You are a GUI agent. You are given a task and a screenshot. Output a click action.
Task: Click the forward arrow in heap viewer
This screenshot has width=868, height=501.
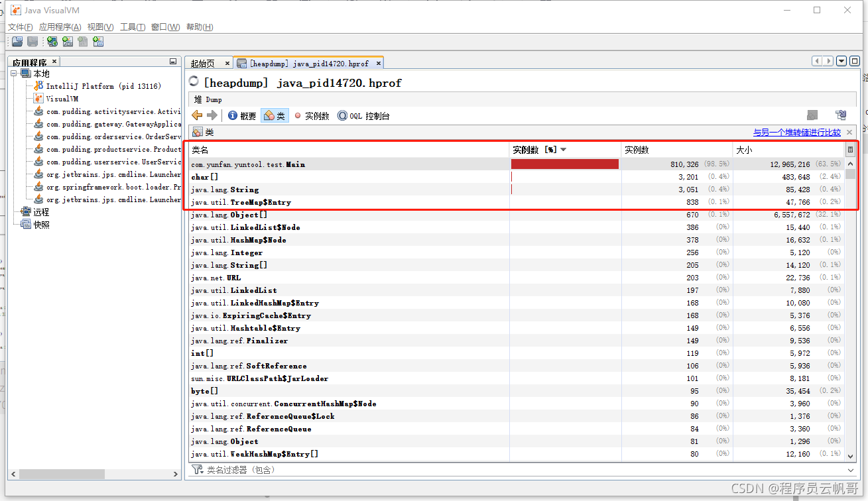[x=212, y=115]
